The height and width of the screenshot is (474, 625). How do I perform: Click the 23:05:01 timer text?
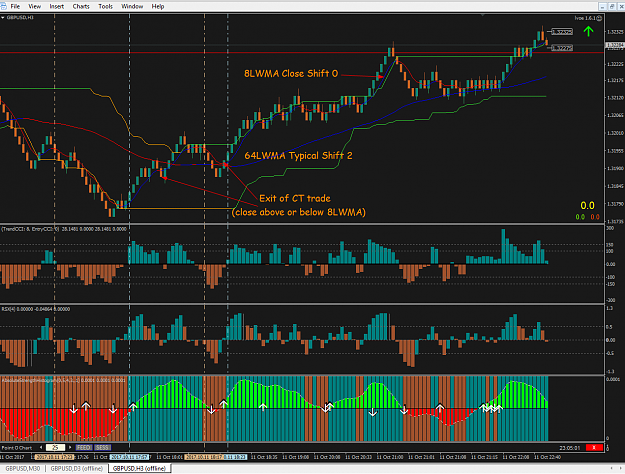tap(570, 448)
